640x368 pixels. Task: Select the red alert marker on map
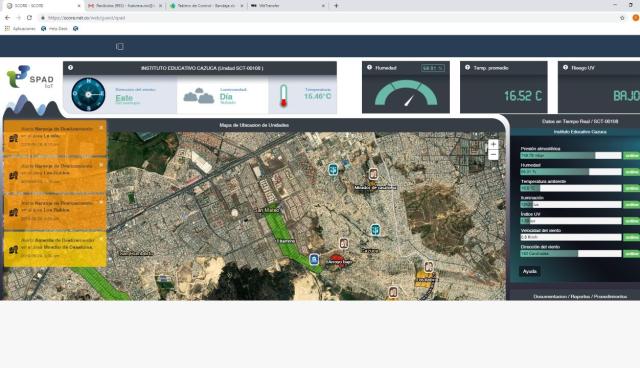pyautogui.click(x=336, y=259)
